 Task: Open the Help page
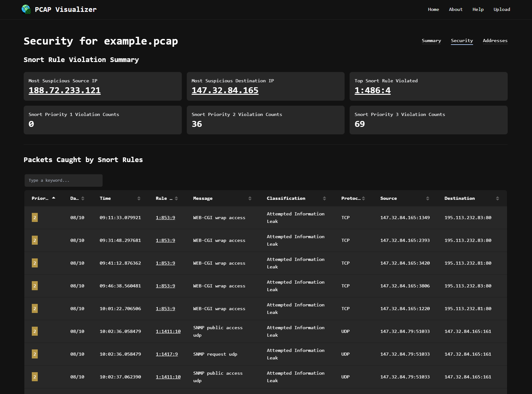pos(478,9)
